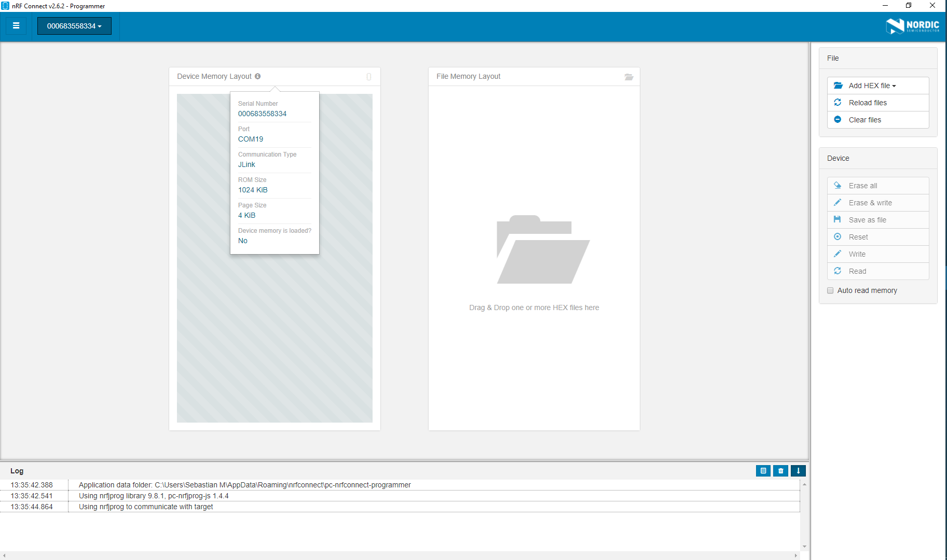Click the Device Memory Layout info icon
The image size is (947, 560).
[257, 76]
